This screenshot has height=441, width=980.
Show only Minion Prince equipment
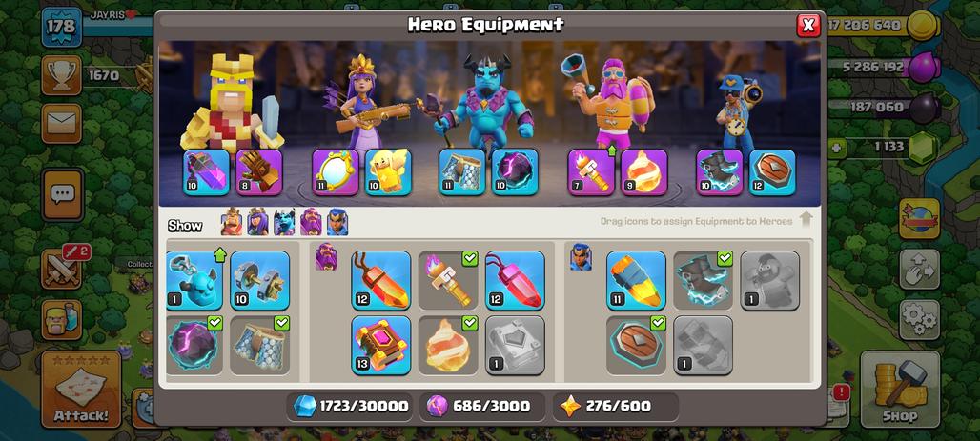pyautogui.click(x=284, y=222)
